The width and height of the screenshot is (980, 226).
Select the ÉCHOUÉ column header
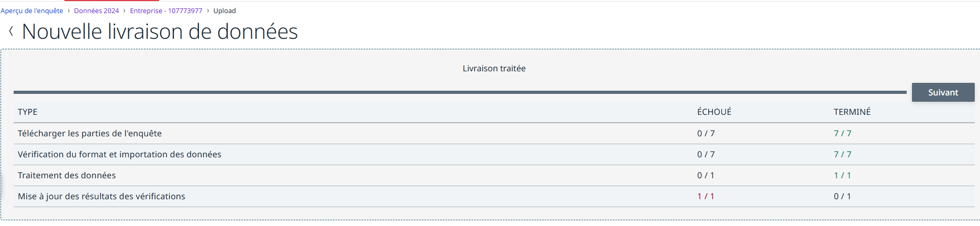[714, 112]
